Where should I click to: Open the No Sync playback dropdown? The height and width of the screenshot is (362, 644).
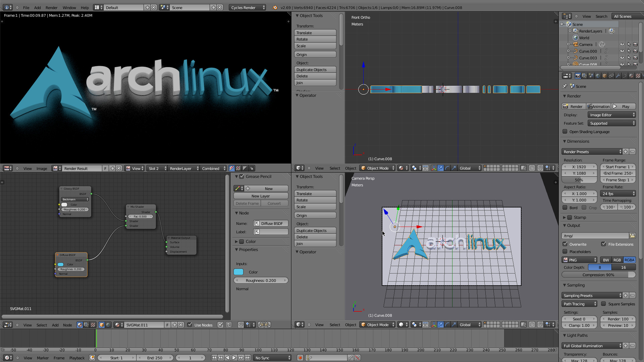273,358
